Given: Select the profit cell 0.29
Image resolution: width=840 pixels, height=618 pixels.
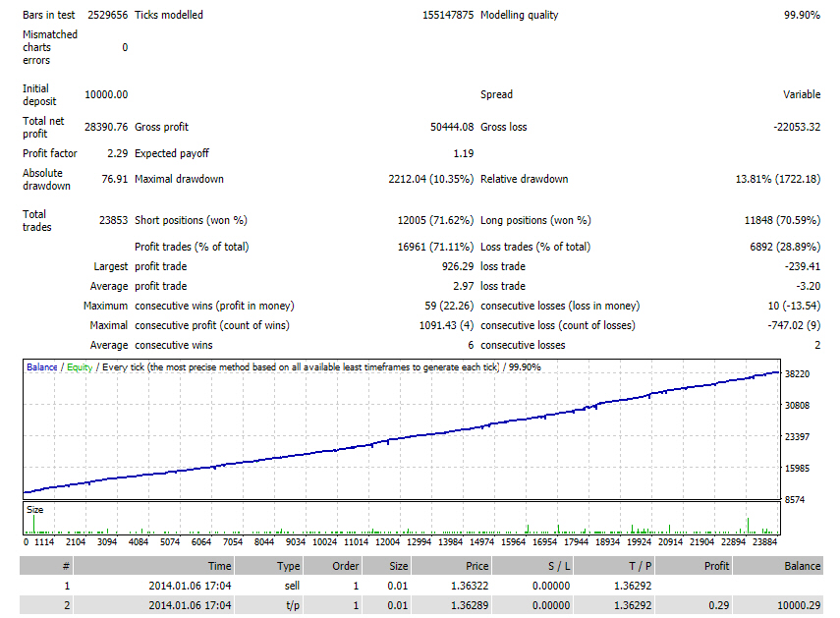Looking at the screenshot, I should tap(718, 605).
